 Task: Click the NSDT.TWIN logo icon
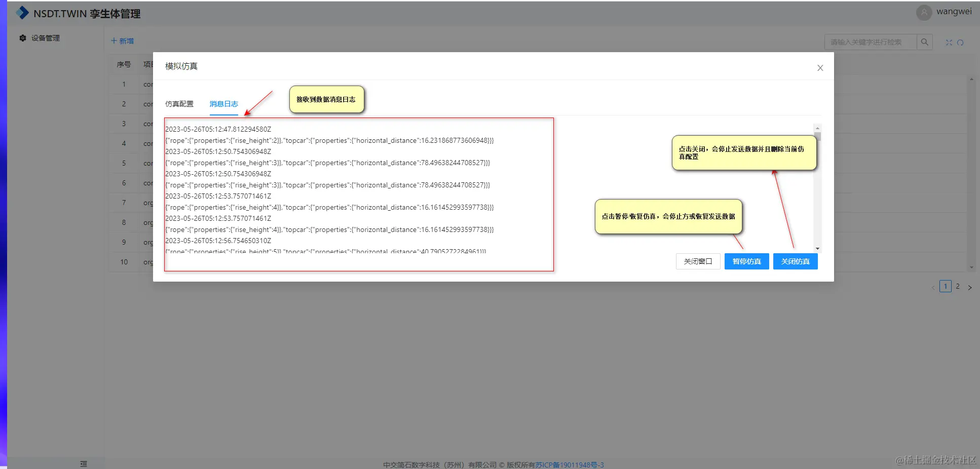pyautogui.click(x=22, y=13)
